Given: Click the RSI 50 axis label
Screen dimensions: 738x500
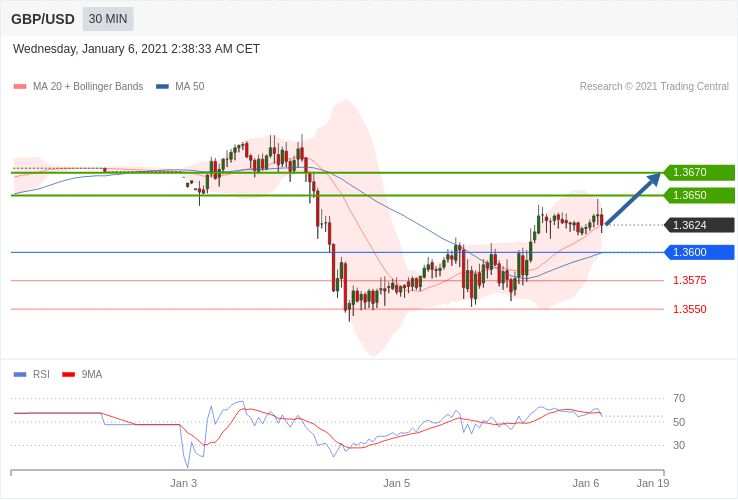Looking at the screenshot, I should 679,422.
